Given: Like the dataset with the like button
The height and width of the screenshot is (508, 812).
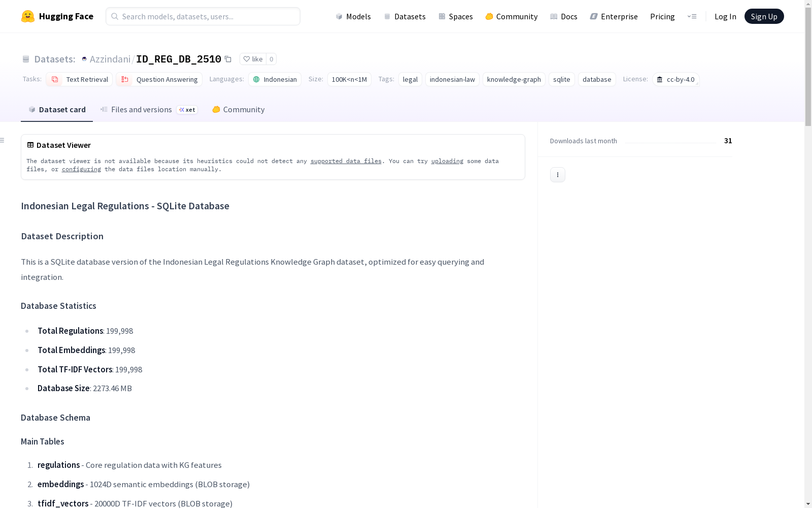Looking at the screenshot, I should point(253,59).
